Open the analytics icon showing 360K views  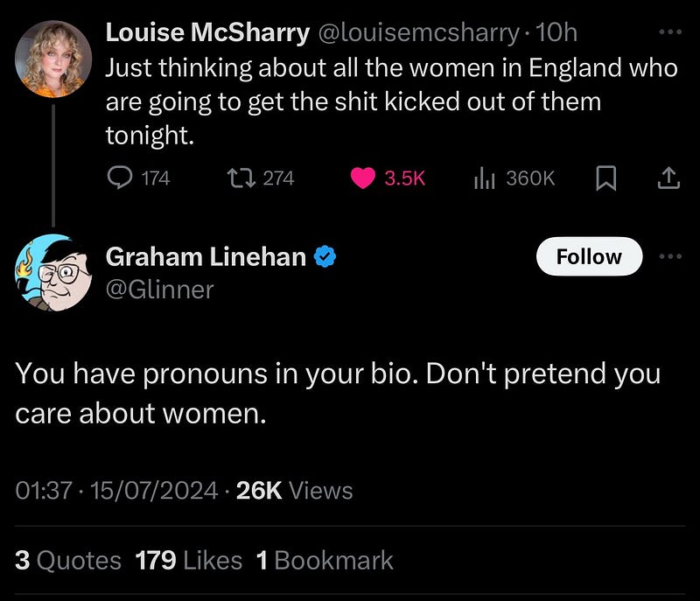tap(486, 177)
